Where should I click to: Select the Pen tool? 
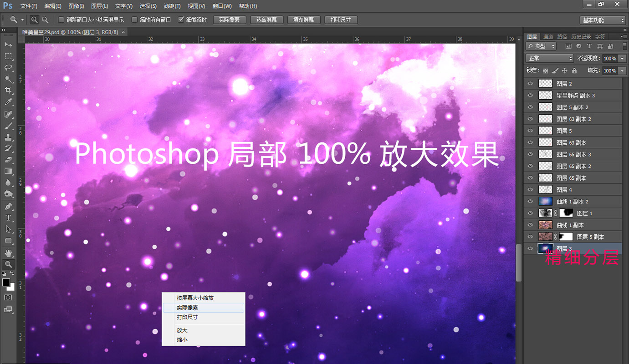8,207
